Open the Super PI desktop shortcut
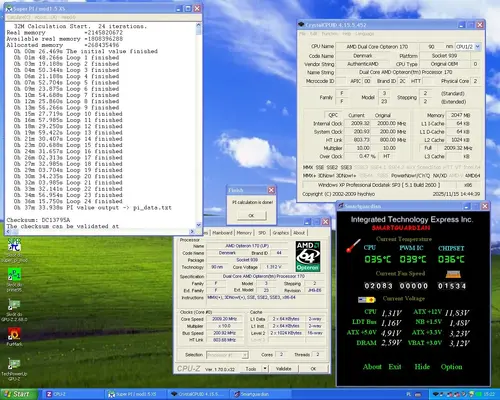The width and height of the screenshot is (500, 400). tap(14, 246)
